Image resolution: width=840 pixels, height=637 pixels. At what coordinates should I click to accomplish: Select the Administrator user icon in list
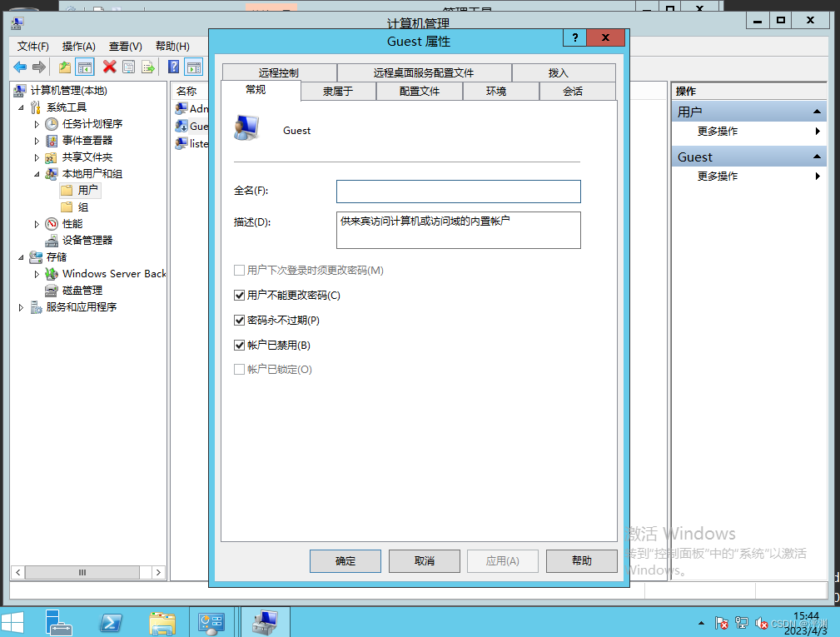click(x=181, y=109)
